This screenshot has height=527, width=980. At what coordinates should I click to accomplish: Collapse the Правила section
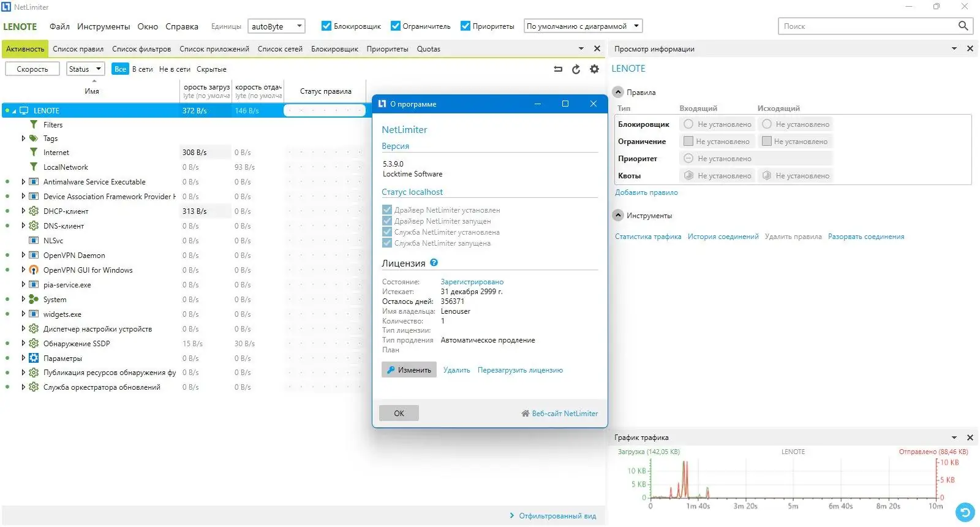[618, 92]
